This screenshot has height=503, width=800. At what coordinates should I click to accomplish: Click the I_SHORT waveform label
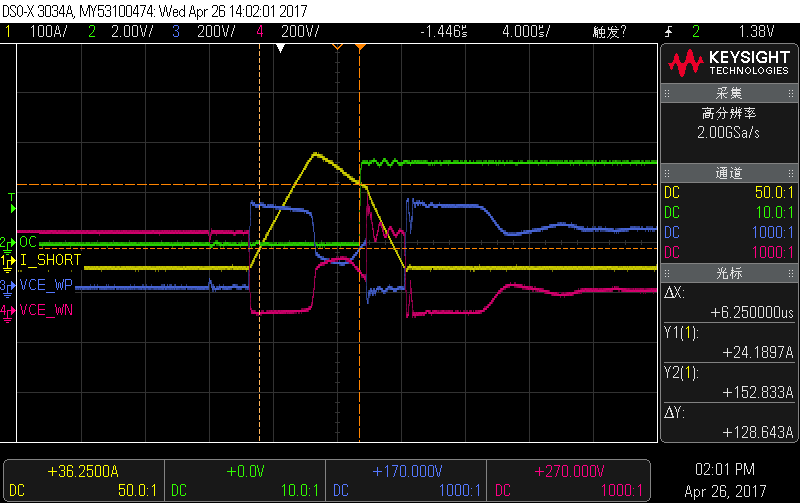tap(50, 260)
